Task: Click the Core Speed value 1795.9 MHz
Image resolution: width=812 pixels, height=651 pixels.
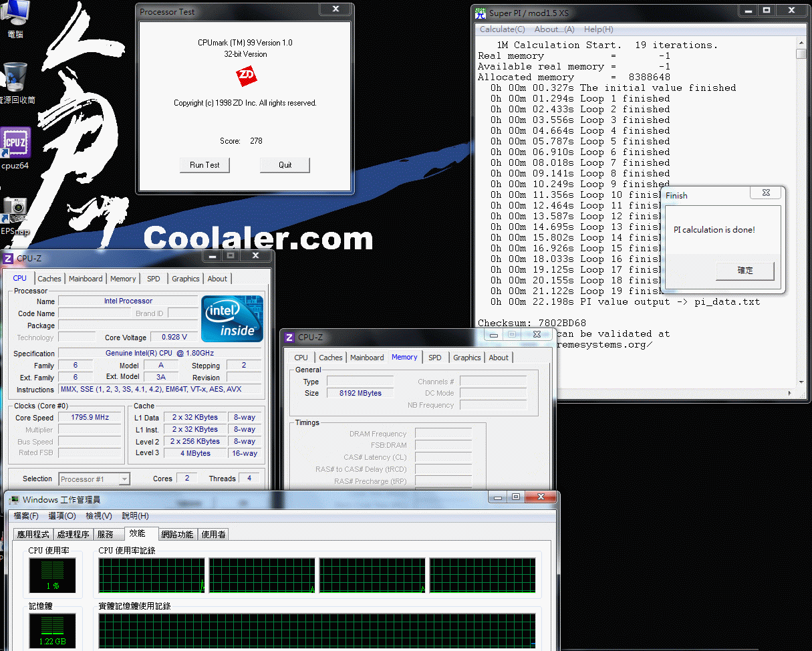Action: click(90, 417)
